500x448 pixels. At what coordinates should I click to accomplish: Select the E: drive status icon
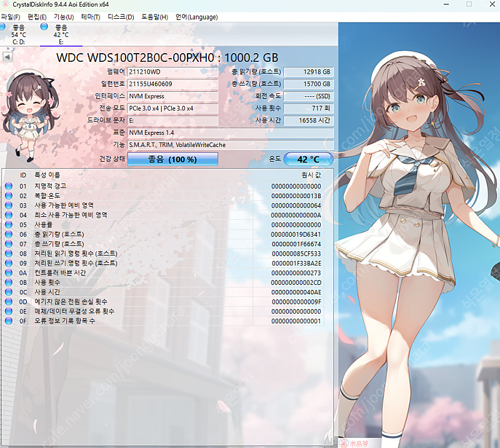(44, 27)
